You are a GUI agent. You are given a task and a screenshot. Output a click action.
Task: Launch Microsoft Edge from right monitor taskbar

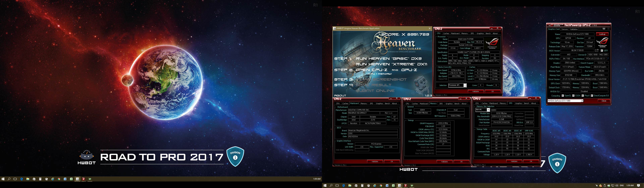coord(343,185)
